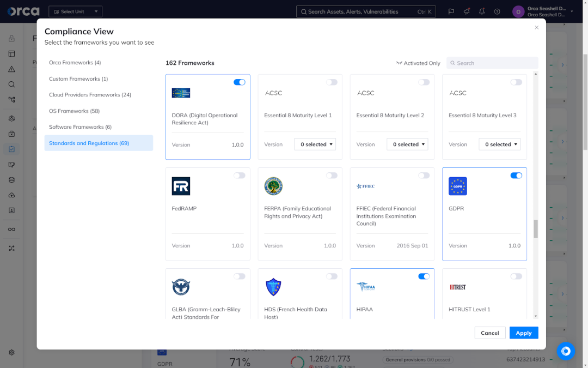Select Orca Frameworks (4) category
This screenshot has height=368, width=588.
[99, 62]
